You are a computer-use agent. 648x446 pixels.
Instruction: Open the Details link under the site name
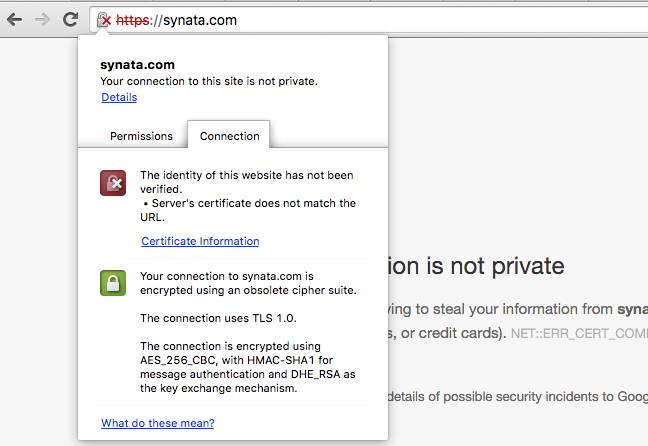[119, 97]
